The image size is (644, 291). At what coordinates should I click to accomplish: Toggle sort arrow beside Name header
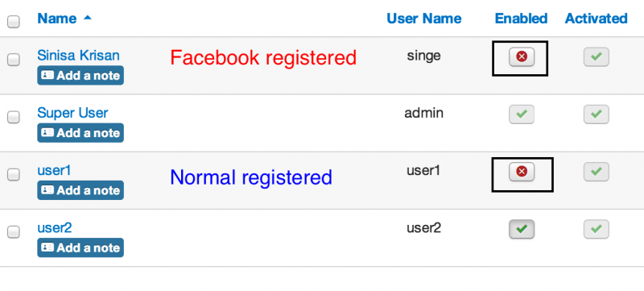coord(88,18)
